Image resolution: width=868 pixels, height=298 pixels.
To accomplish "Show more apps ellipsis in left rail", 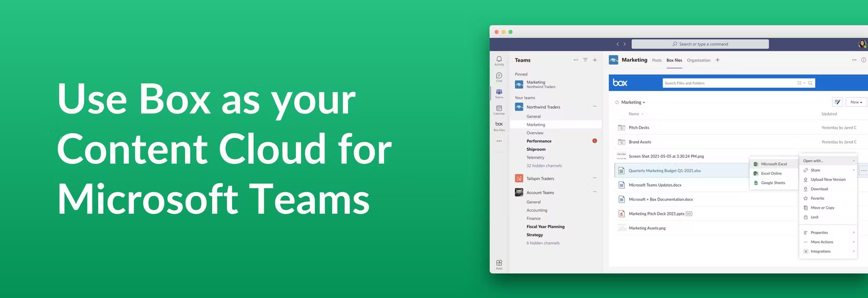I will pyautogui.click(x=499, y=141).
